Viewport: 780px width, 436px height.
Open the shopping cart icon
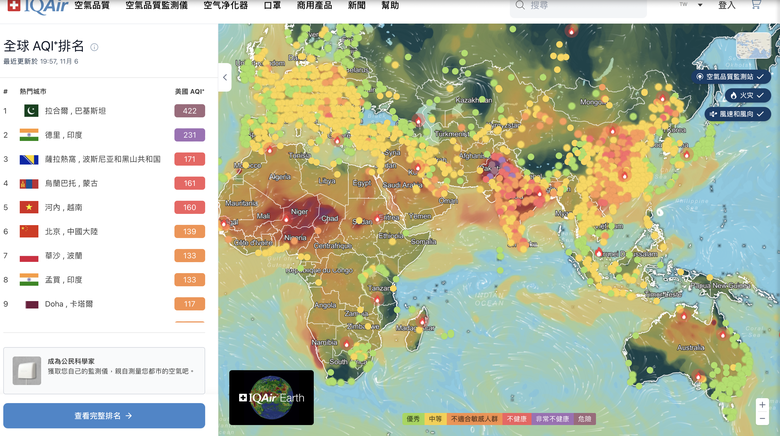pos(756,5)
